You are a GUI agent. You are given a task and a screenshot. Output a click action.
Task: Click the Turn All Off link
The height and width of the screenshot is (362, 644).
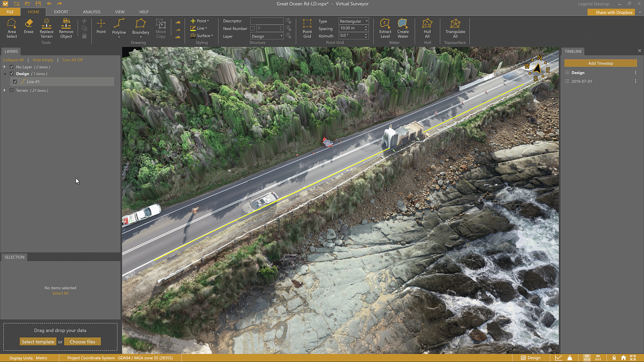(72, 60)
